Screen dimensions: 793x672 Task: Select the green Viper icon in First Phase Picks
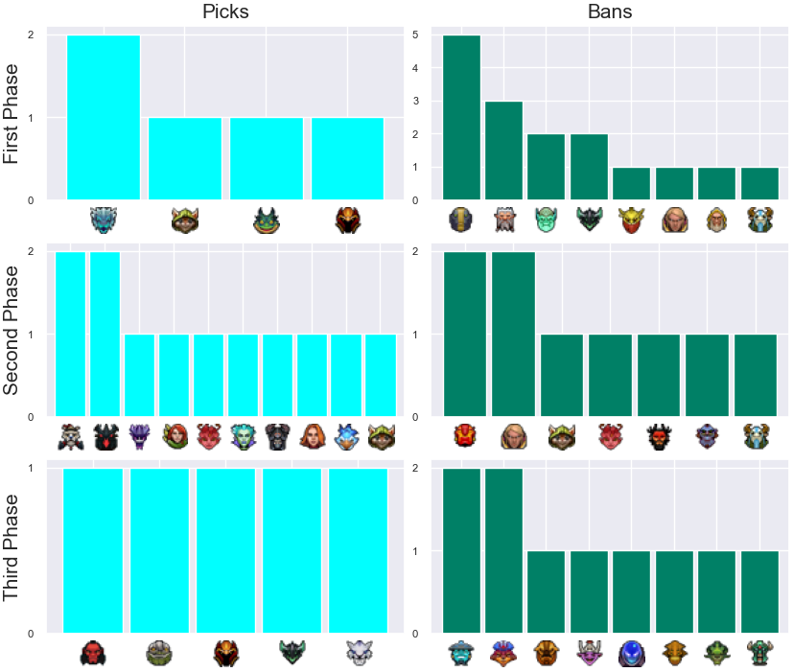point(267,220)
